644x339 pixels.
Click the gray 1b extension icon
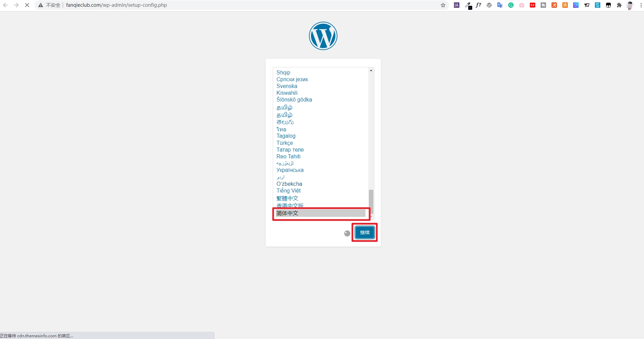coord(543,5)
